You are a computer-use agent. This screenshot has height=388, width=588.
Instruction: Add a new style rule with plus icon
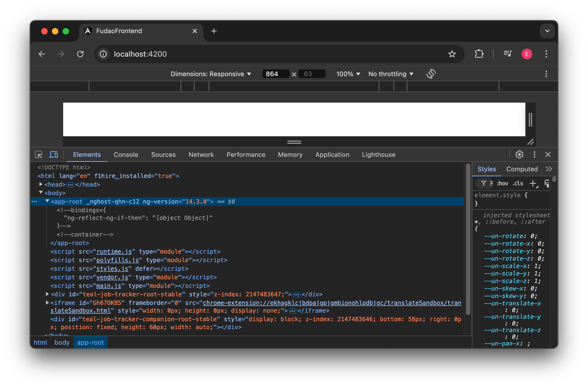(x=533, y=183)
